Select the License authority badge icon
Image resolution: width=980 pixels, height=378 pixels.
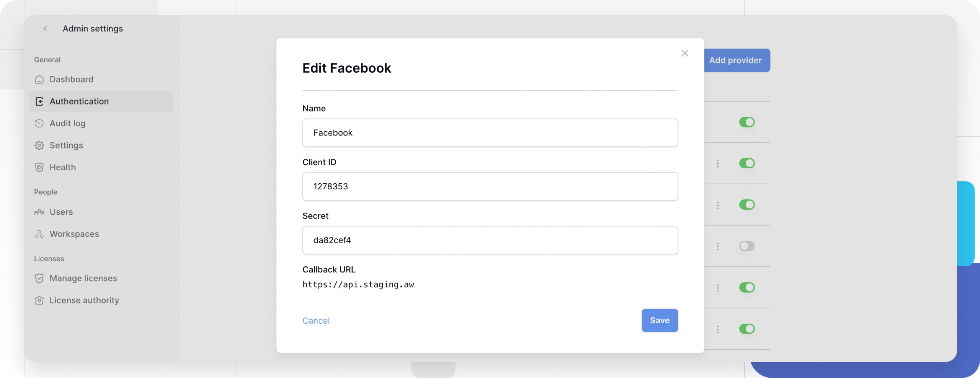pyautogui.click(x=39, y=300)
